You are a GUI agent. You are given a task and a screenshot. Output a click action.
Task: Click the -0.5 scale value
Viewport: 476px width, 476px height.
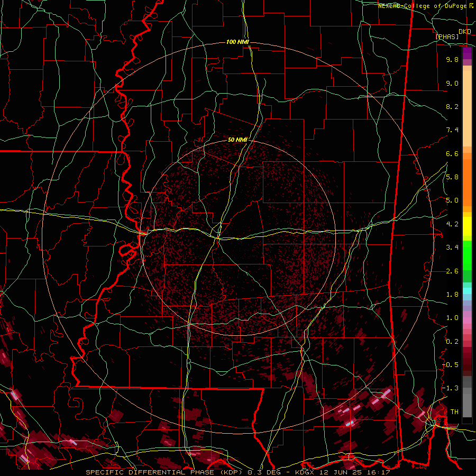[x=450, y=365]
